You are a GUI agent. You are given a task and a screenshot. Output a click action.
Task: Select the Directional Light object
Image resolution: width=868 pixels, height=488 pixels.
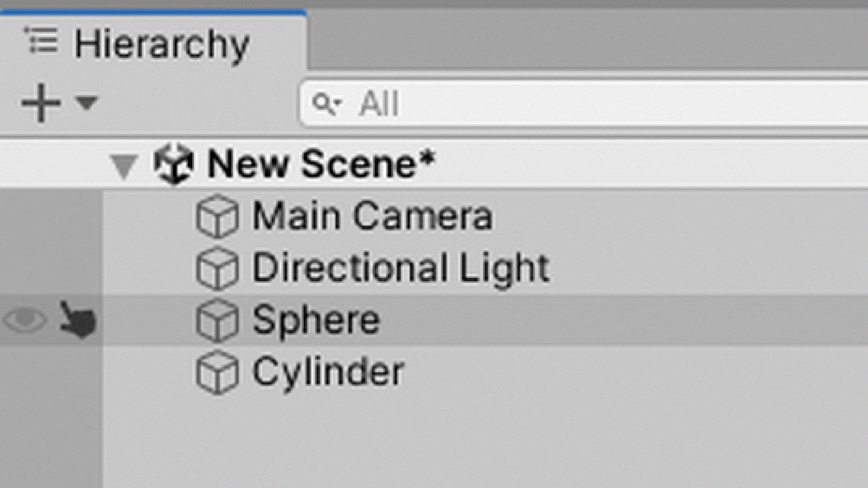click(400, 268)
